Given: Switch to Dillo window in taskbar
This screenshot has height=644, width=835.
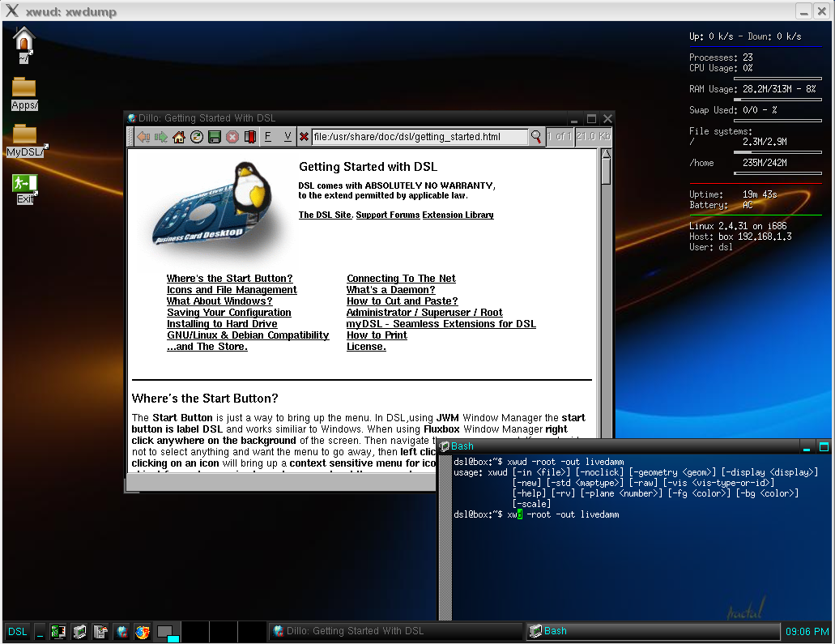Looking at the screenshot, I should point(396,631).
